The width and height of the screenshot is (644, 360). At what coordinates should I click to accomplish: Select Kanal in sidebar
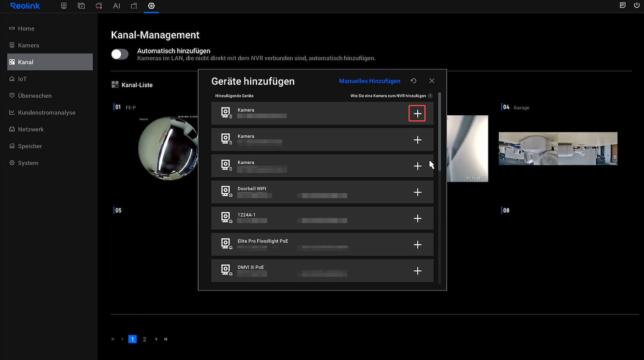pos(50,62)
